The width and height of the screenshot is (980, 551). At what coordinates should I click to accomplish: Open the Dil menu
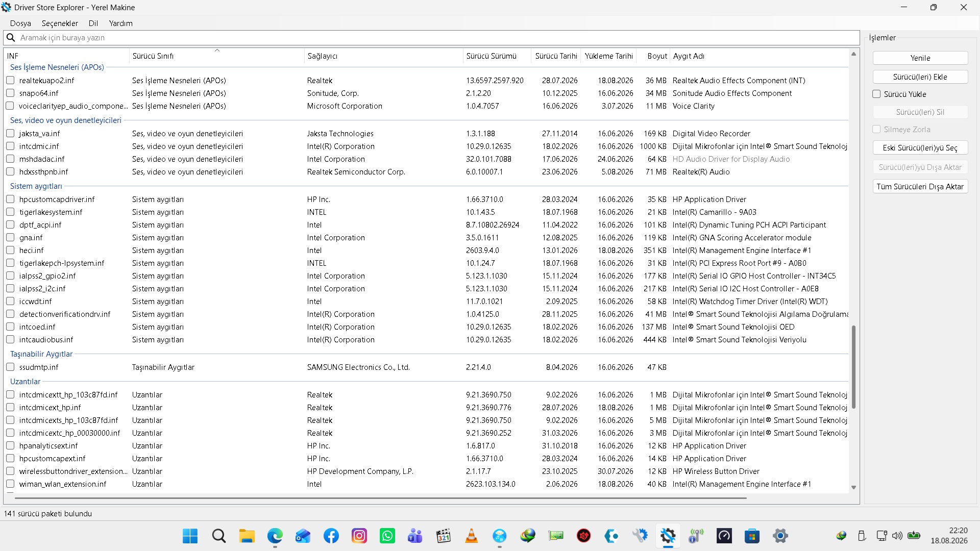(x=93, y=23)
